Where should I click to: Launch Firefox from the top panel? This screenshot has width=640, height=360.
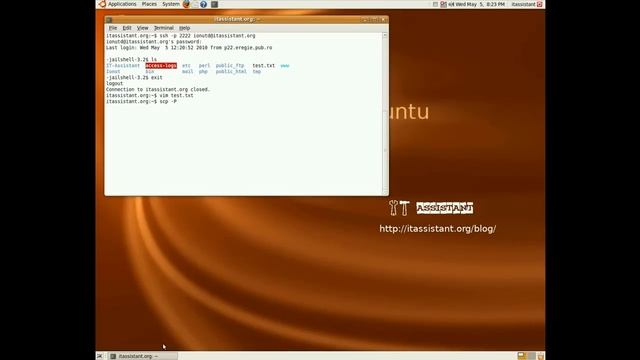click(x=186, y=4)
